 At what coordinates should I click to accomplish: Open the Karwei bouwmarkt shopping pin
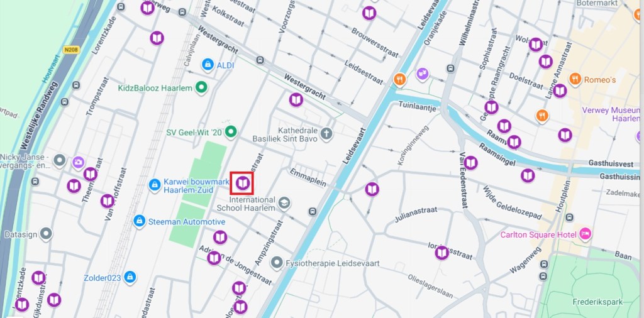[155, 185]
